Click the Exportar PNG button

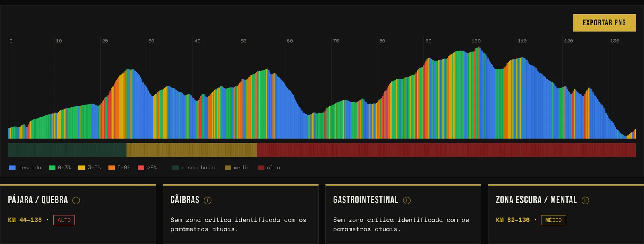tap(604, 23)
